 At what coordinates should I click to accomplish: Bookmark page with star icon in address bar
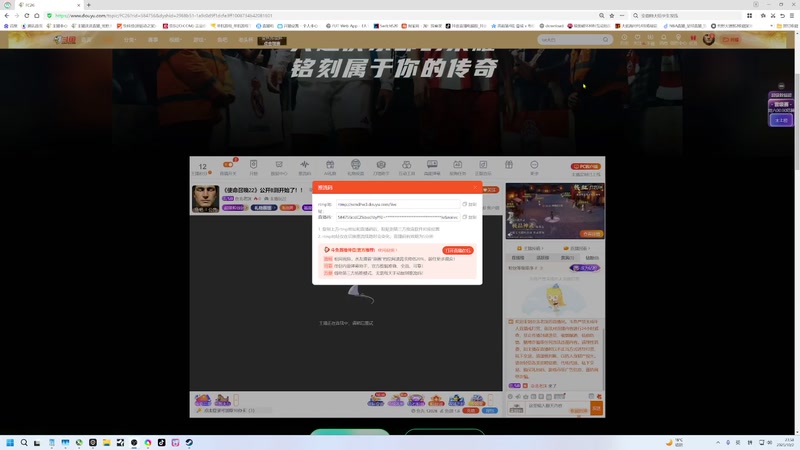click(x=612, y=16)
